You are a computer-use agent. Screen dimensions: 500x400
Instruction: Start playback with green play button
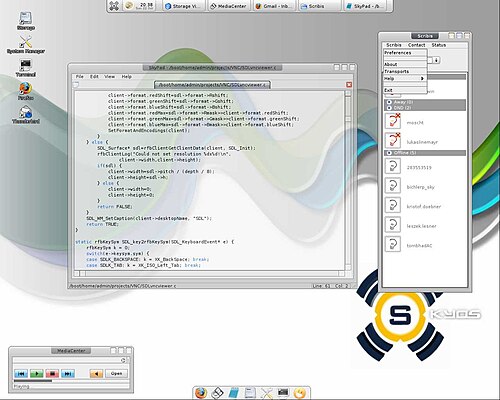coord(37,373)
